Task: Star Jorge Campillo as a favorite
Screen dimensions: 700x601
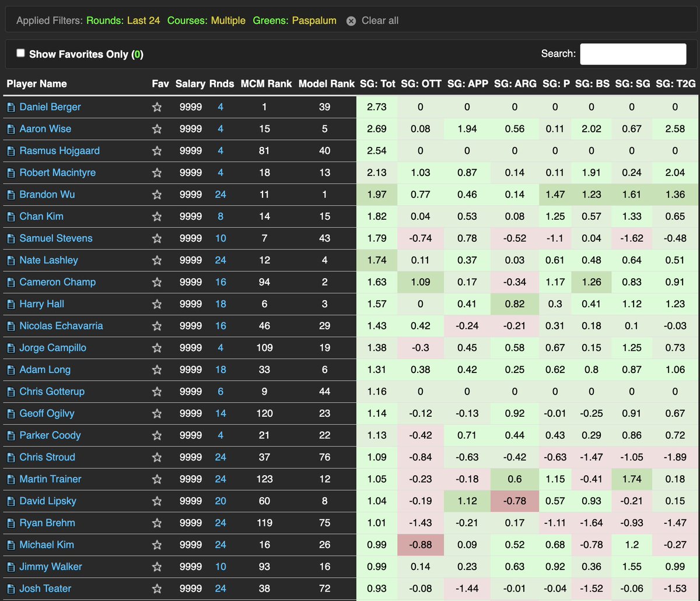Action: [156, 348]
